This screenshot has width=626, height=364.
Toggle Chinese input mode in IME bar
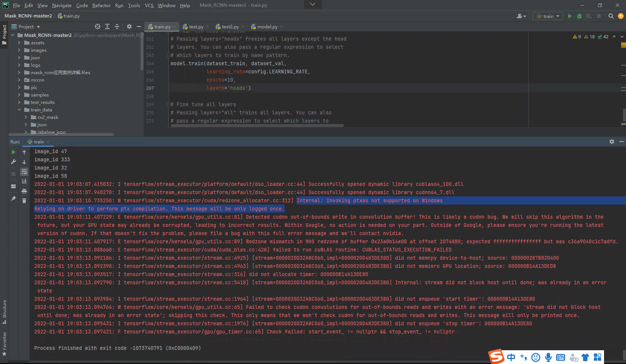[x=511, y=357]
